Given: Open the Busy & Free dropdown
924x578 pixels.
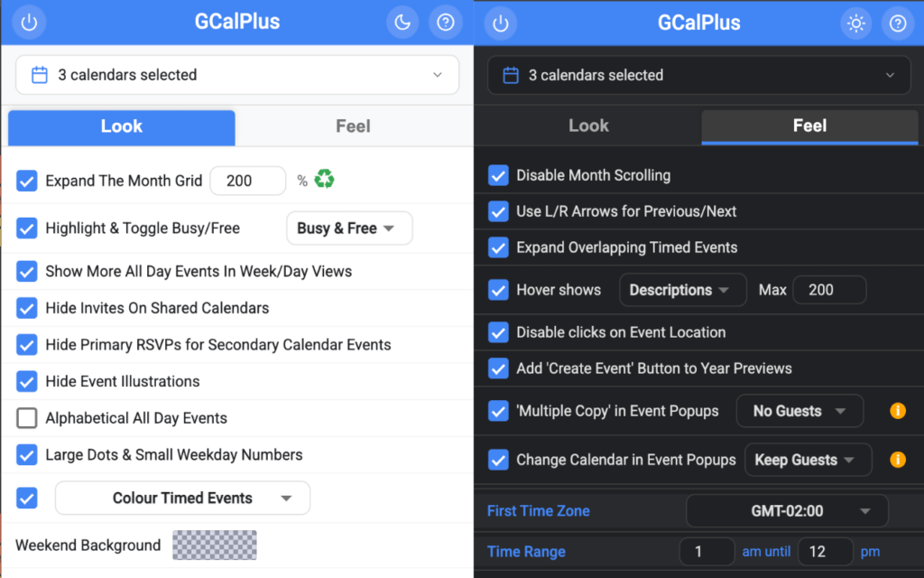Looking at the screenshot, I should tap(348, 228).
